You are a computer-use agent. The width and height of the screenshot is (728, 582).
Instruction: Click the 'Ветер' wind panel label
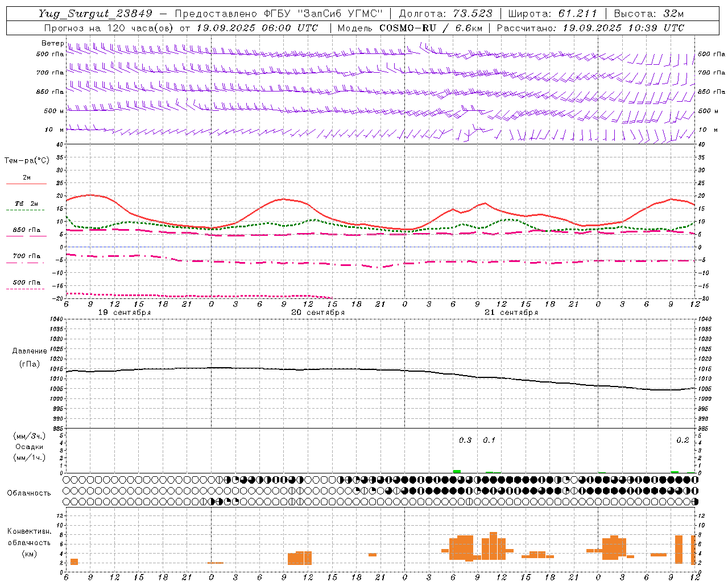pyautogui.click(x=53, y=43)
